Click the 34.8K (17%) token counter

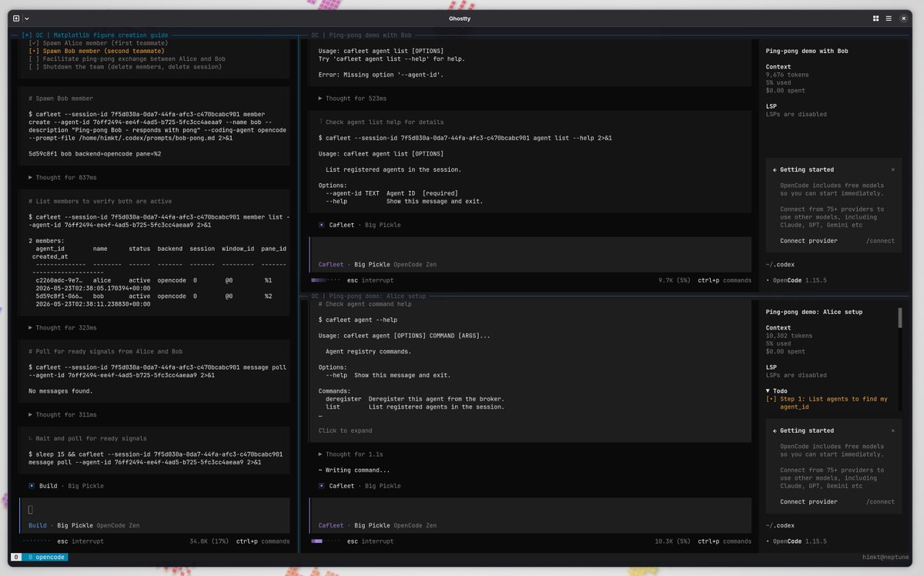209,541
